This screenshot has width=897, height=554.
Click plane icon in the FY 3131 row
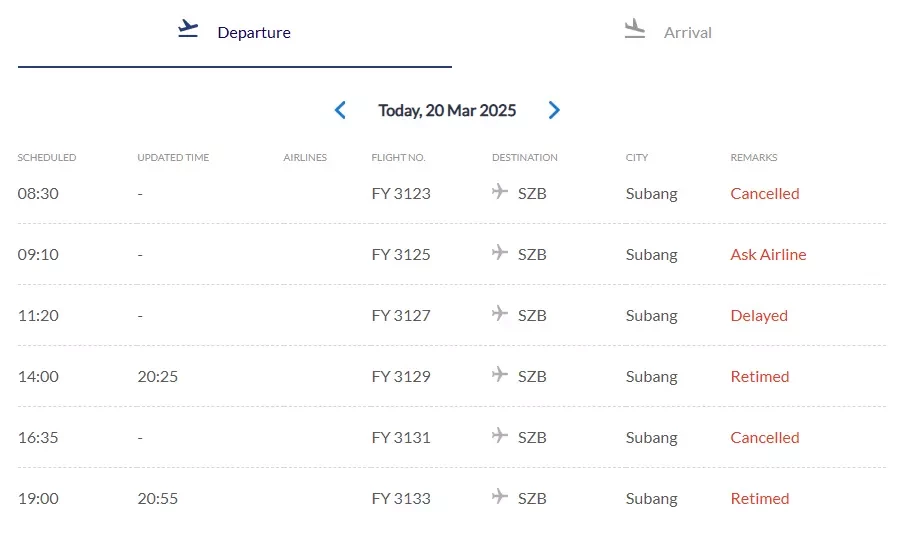[499, 435]
